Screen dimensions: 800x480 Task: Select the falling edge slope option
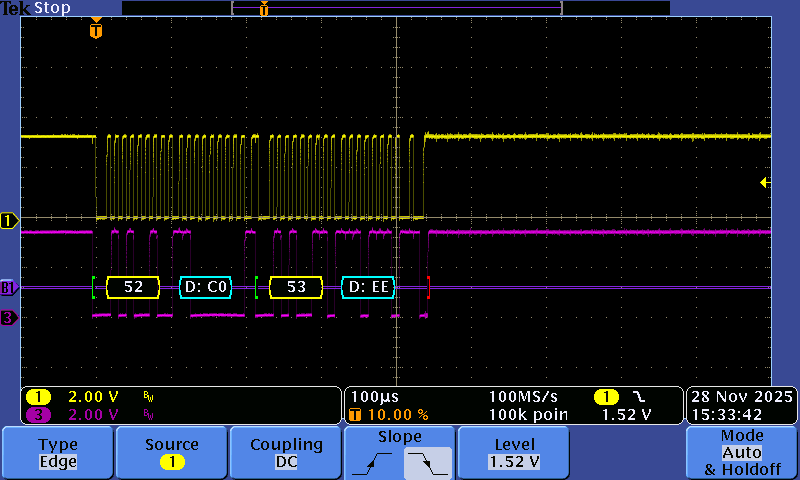[x=428, y=462]
